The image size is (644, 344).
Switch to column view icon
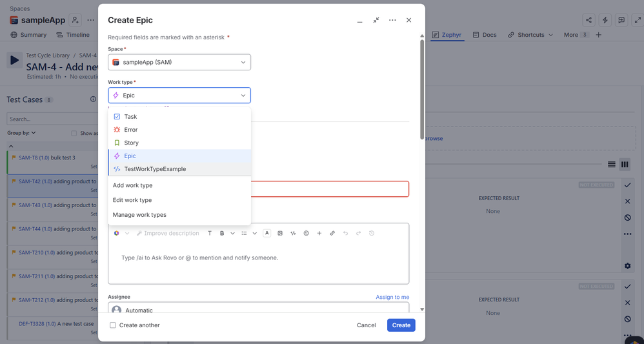[625, 165]
